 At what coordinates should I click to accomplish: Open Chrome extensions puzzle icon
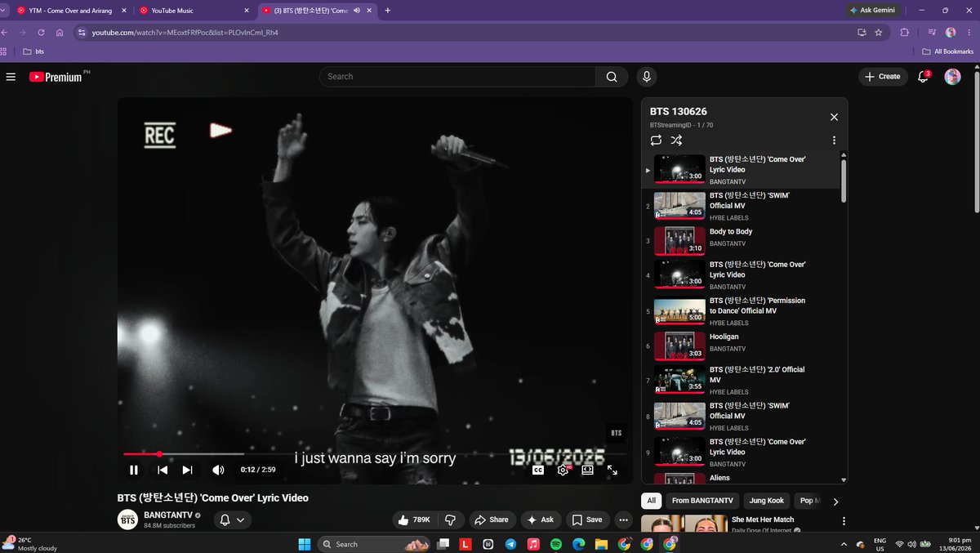[x=904, y=33]
